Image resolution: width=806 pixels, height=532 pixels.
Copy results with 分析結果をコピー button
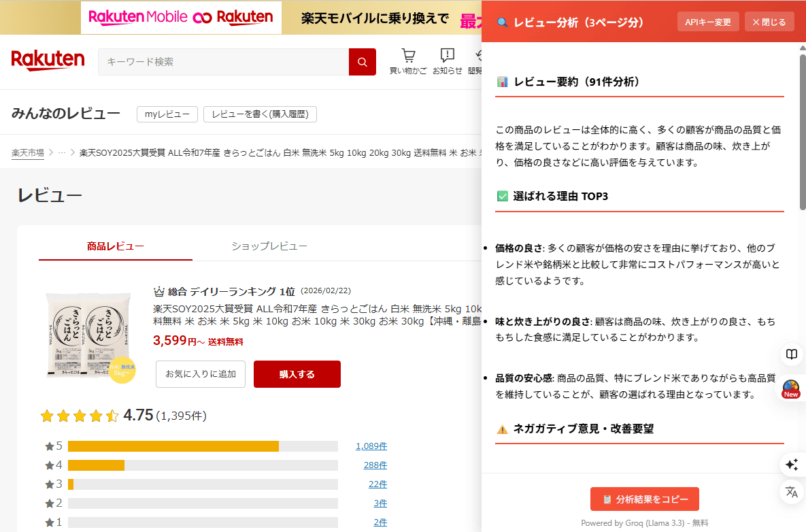tap(644, 499)
